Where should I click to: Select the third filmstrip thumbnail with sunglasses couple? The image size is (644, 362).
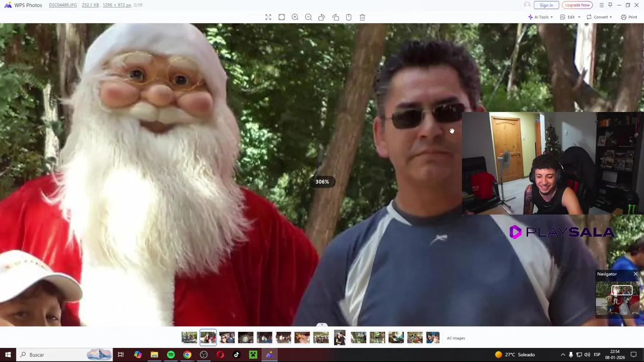pos(227,337)
